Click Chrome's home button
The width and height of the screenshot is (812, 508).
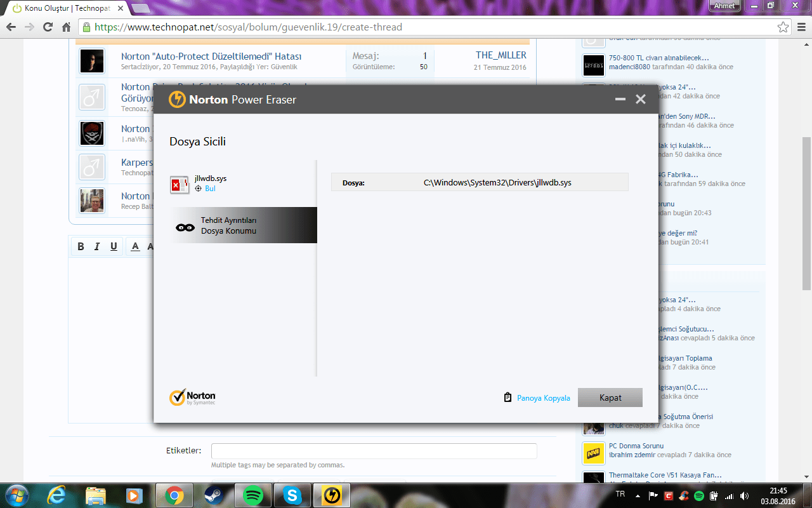[x=66, y=27]
